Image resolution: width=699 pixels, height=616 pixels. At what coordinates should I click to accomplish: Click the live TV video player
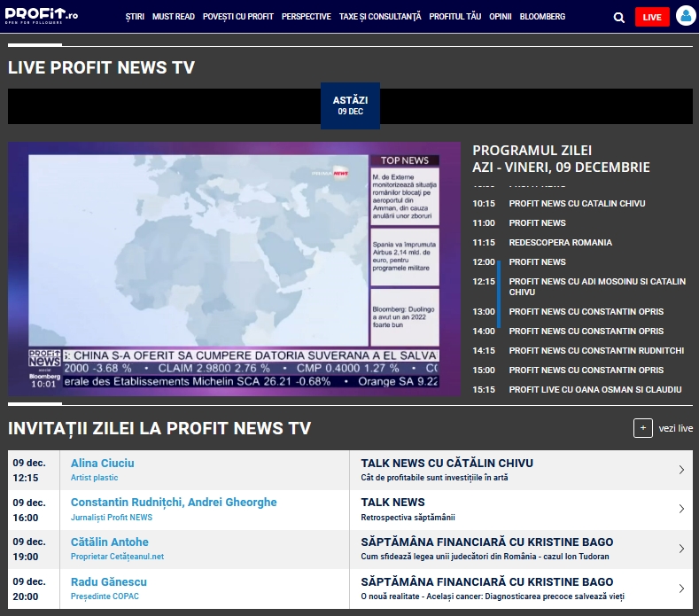pos(234,269)
